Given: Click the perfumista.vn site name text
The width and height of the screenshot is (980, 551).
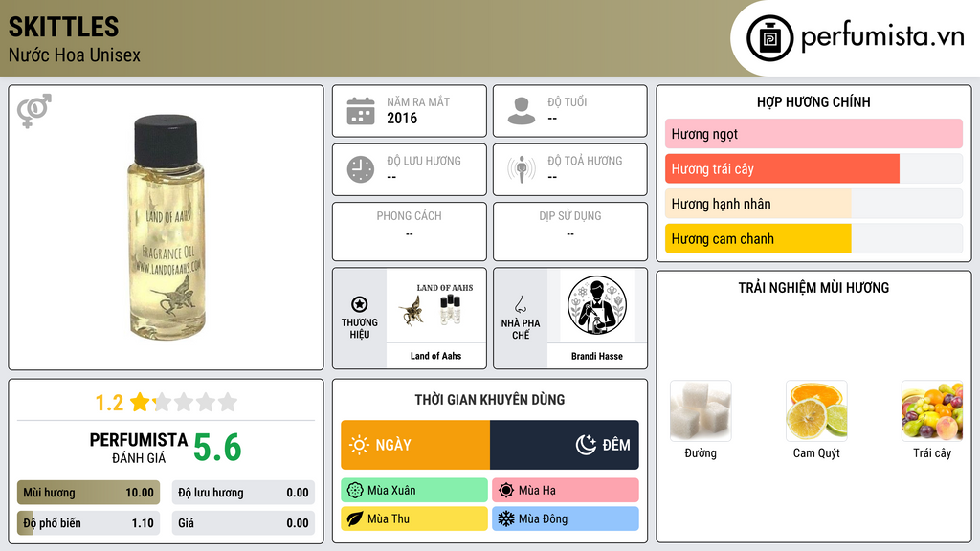Looking at the screenshot, I should tap(882, 36).
